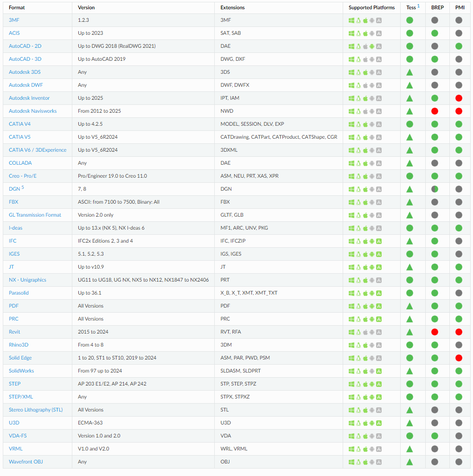Click the 'ECMA-363' version cell
Viewport: 473px width, 476px height.
tap(90, 423)
